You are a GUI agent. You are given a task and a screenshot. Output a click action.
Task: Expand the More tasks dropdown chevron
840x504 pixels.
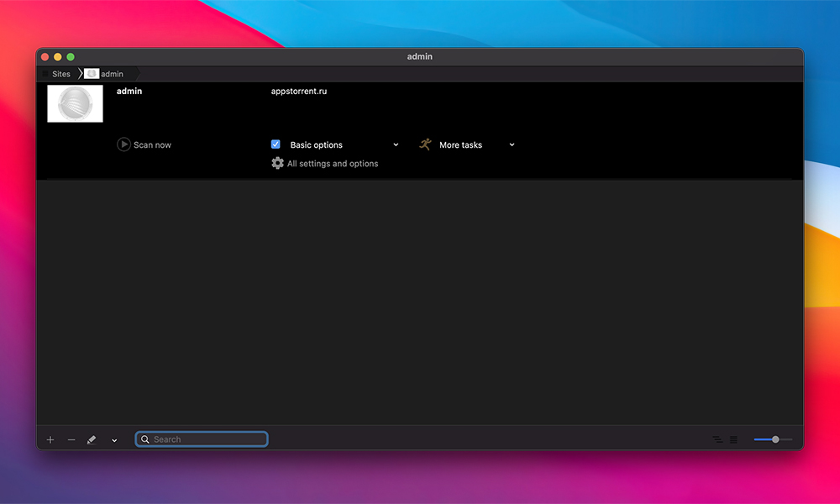[x=512, y=144]
